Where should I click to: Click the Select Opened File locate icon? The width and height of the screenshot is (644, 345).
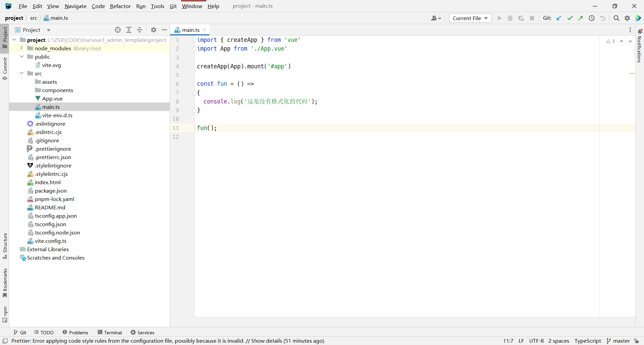118,30
